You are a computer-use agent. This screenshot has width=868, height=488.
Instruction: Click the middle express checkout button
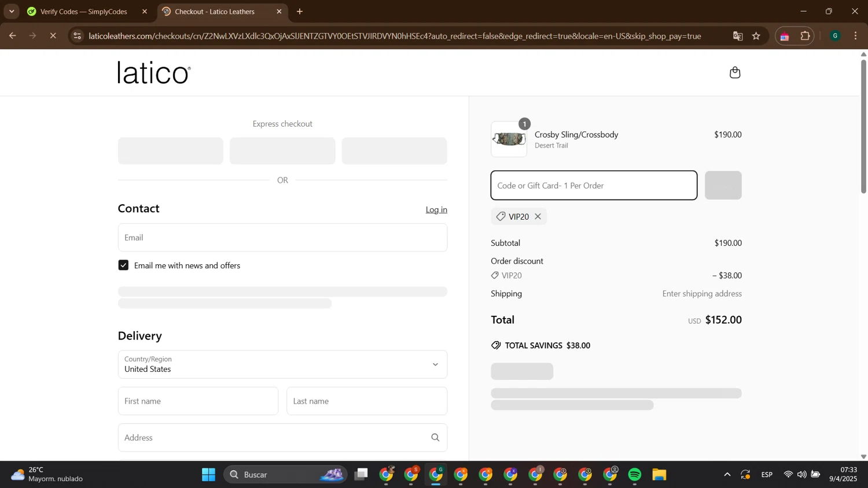(x=282, y=151)
